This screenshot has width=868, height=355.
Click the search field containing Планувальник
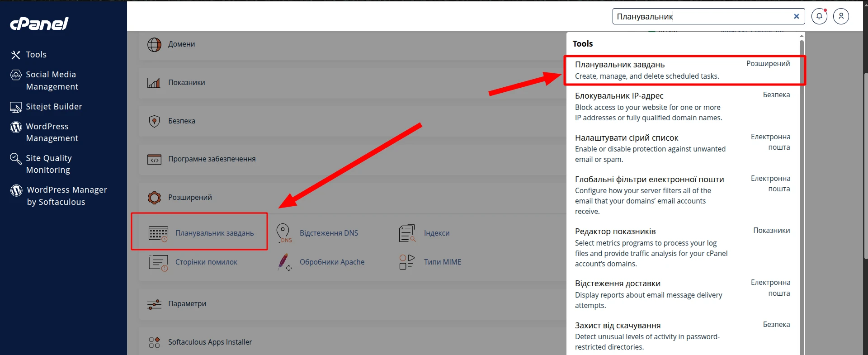pos(708,16)
